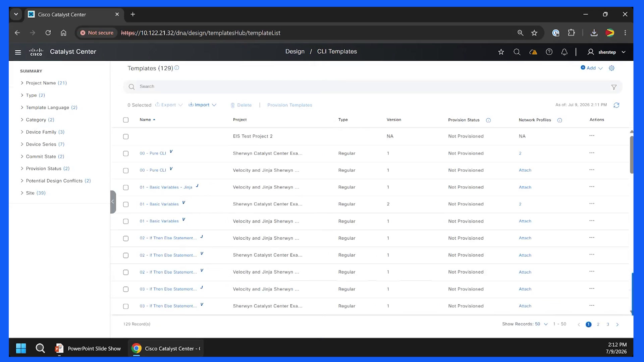This screenshot has height=362, width=644.
Task: Open the Import dropdown
Action: 202,105
